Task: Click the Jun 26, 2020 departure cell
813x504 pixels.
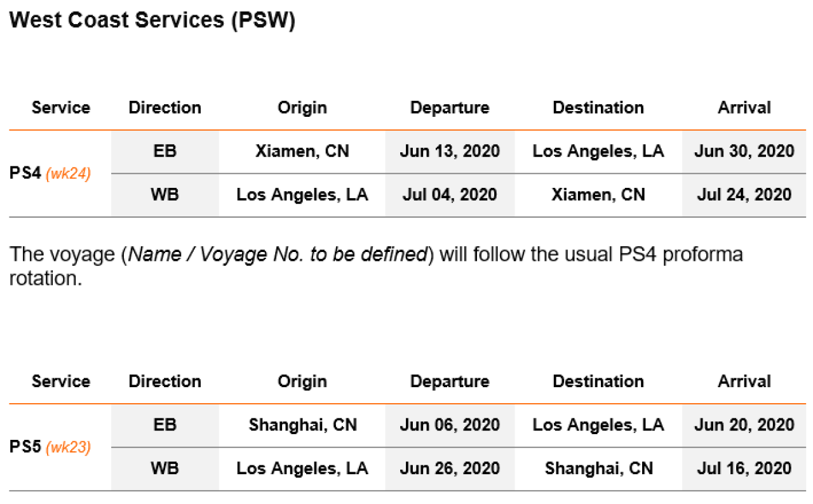Action: click(450, 468)
